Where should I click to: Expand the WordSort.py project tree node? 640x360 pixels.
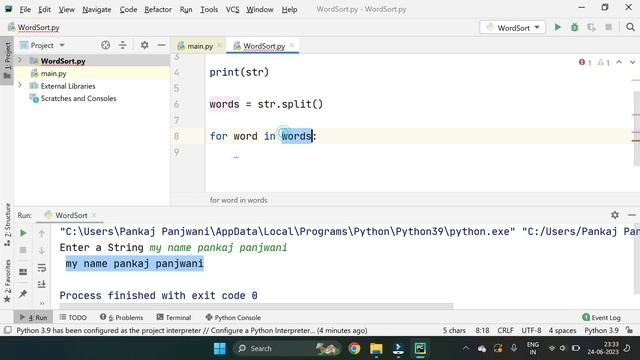(20, 60)
